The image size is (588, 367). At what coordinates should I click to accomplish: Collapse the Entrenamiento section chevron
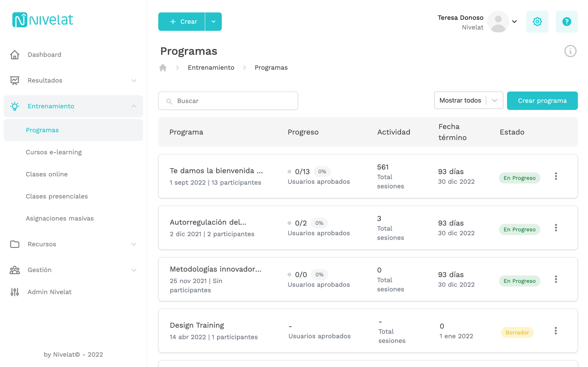click(134, 106)
